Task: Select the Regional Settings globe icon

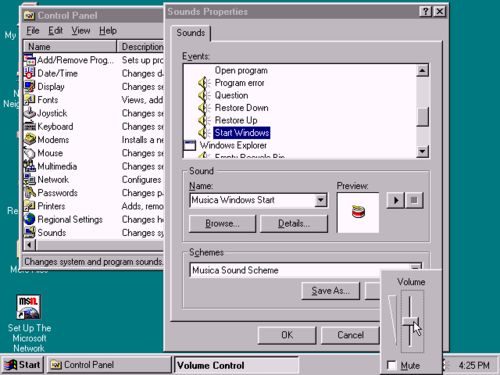Action: [30, 219]
